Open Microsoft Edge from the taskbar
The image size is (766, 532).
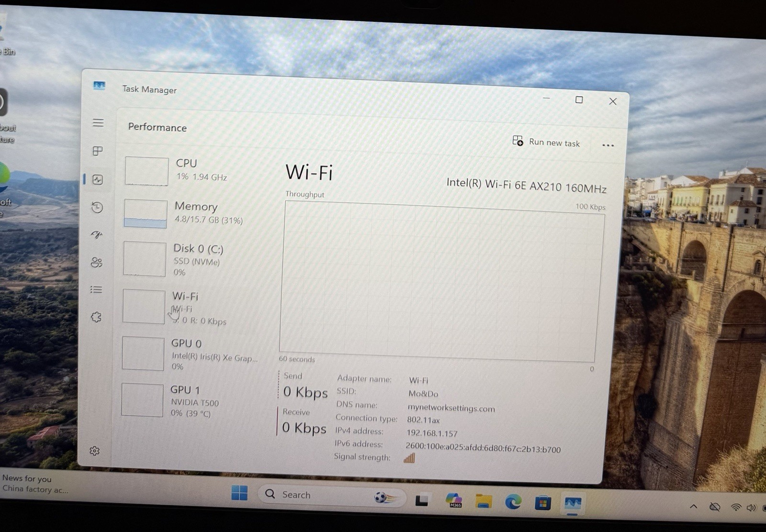click(513, 502)
